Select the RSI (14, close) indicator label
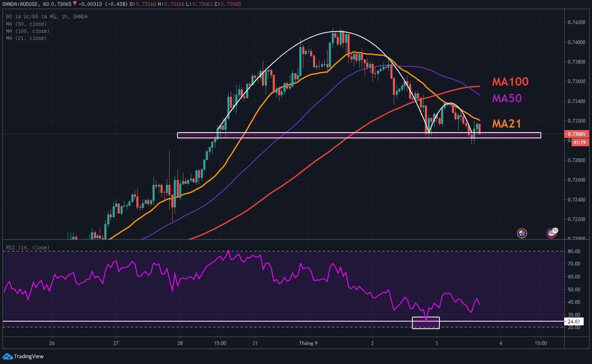 [x=28, y=248]
